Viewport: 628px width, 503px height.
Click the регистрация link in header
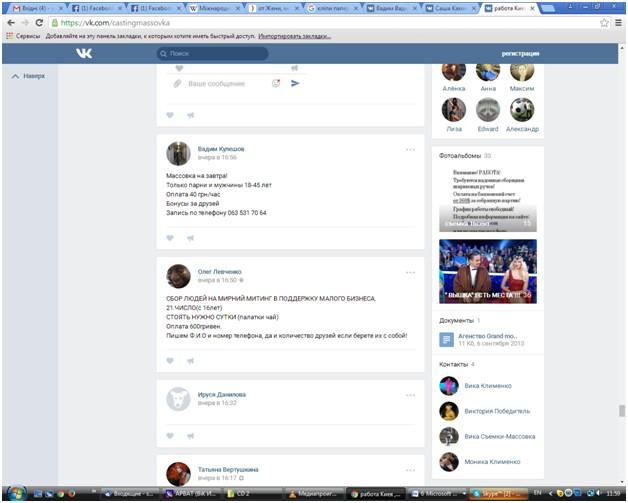pos(520,54)
